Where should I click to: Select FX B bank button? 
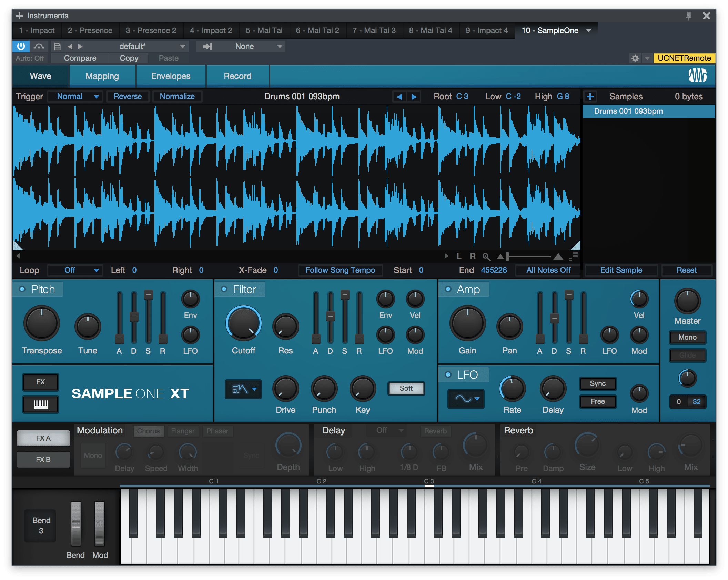(x=43, y=459)
